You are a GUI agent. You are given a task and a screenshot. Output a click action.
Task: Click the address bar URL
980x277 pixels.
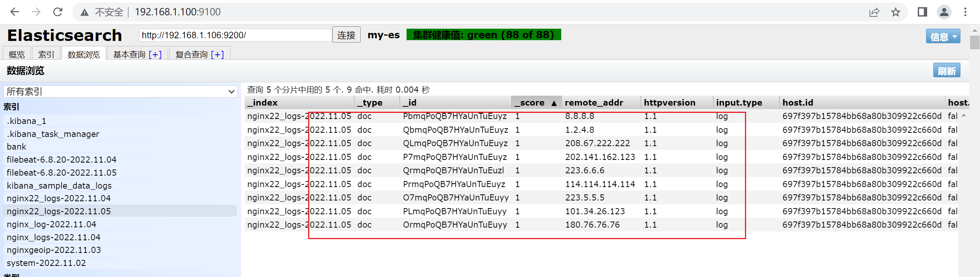[x=178, y=12]
